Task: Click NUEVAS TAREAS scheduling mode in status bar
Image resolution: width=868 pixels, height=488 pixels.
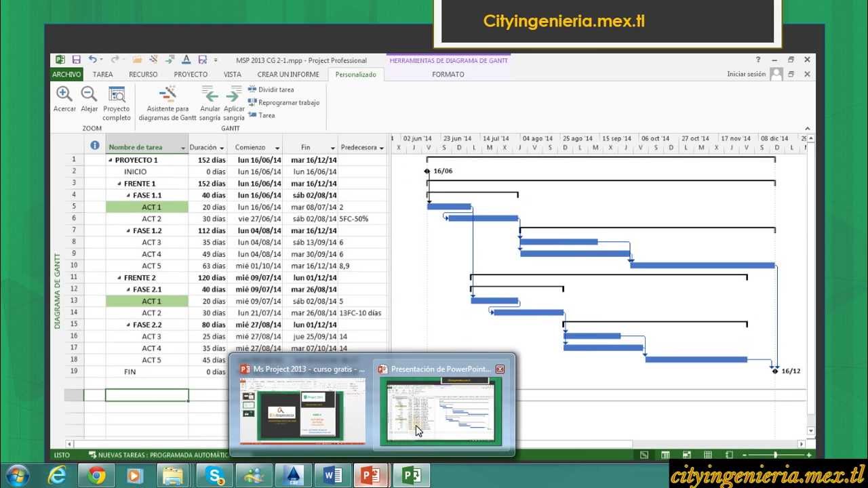Action: point(159,455)
